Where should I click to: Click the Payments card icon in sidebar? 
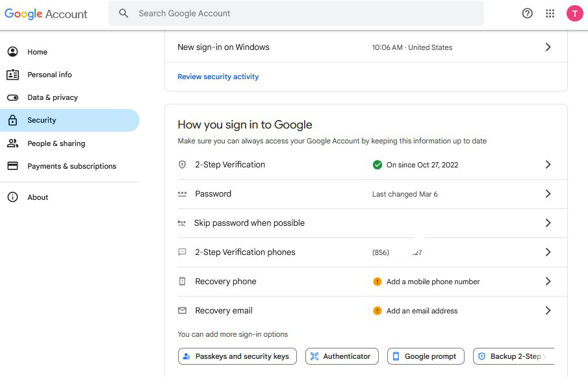[12, 166]
